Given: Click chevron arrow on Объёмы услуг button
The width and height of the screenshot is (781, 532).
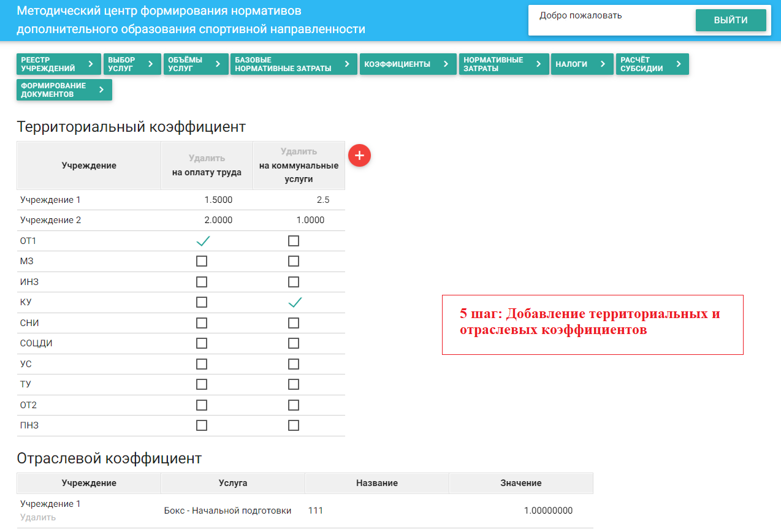Looking at the screenshot, I should (x=218, y=64).
